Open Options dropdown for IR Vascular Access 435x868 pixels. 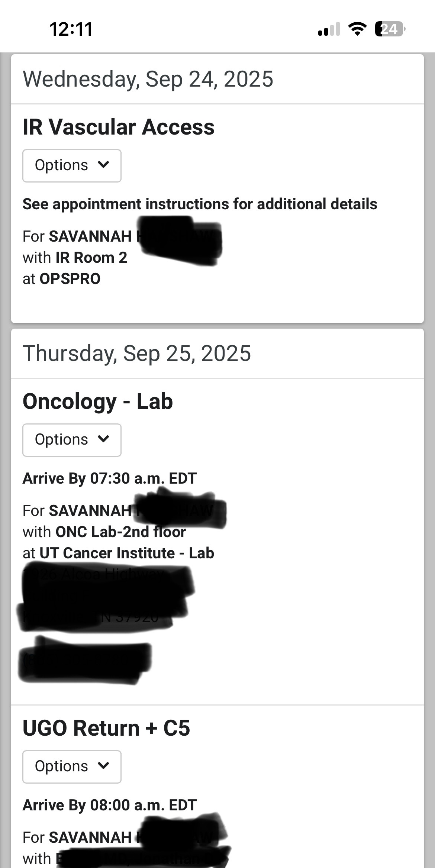tap(72, 166)
